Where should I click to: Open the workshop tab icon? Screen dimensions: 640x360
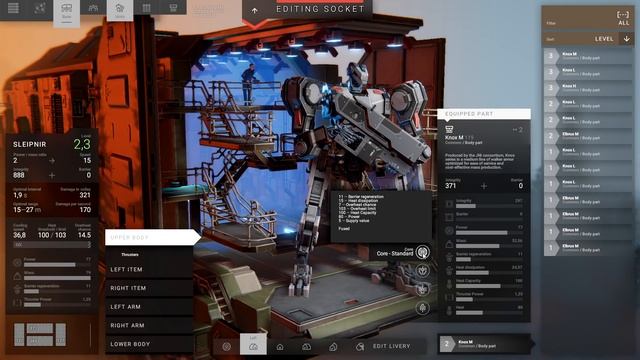173,8
